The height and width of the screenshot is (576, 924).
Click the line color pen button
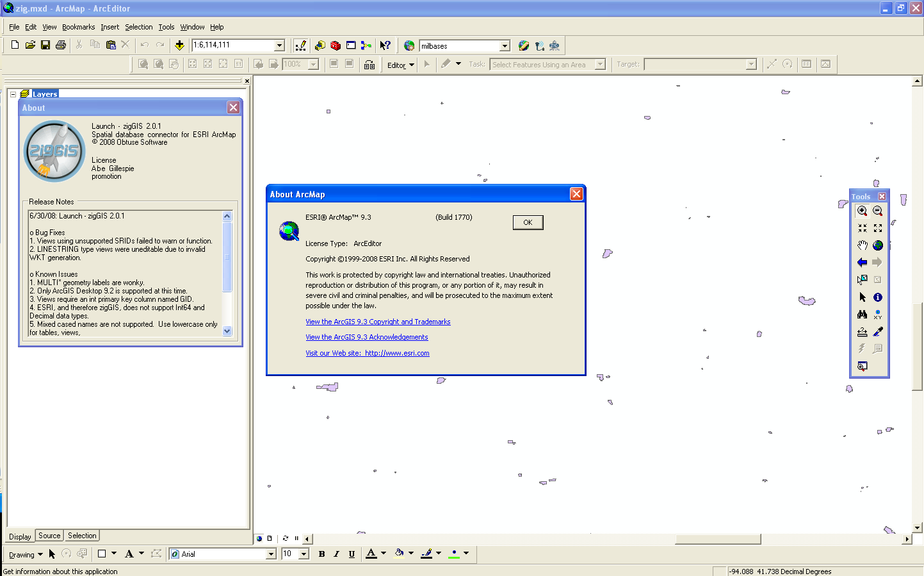426,554
